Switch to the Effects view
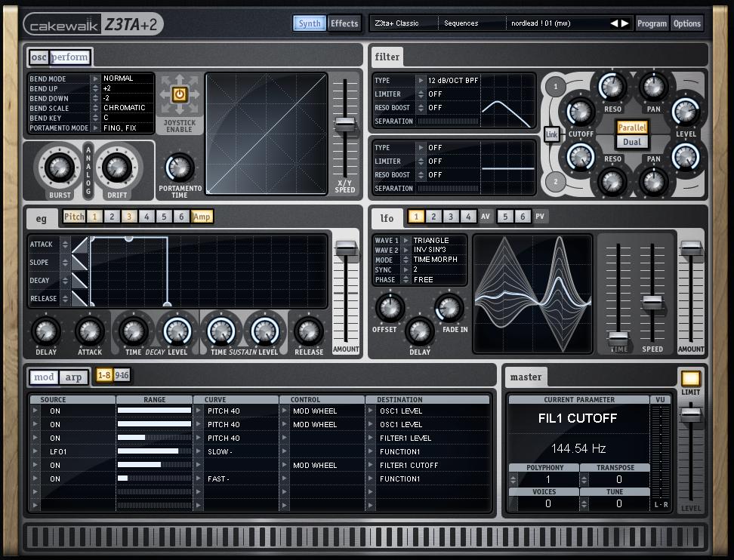 click(x=344, y=23)
